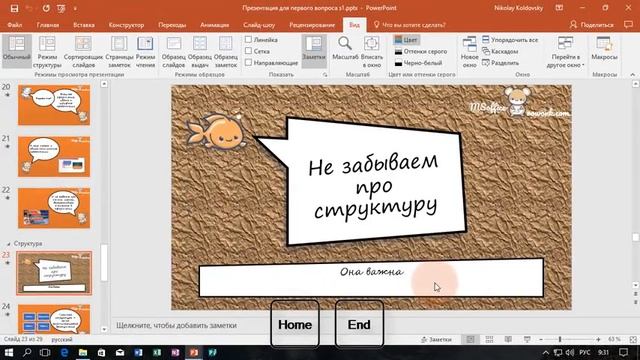Open the Главная tab
This screenshot has width=640, height=360.
pos(48,25)
